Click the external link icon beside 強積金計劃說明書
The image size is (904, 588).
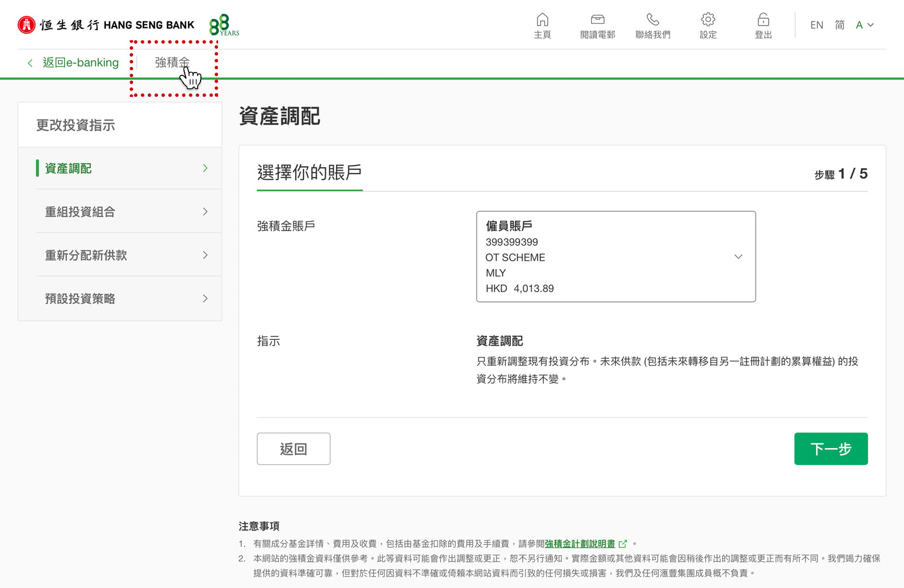(623, 544)
